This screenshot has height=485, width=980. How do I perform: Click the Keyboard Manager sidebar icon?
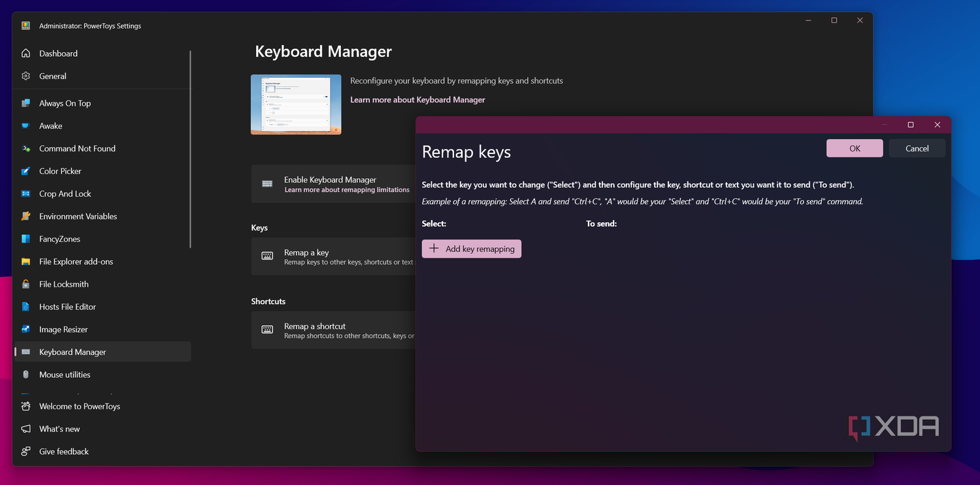26,352
